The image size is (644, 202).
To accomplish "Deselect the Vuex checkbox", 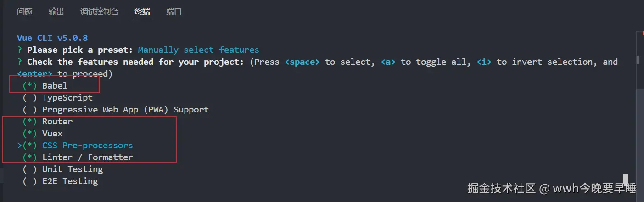I will coord(29,134).
